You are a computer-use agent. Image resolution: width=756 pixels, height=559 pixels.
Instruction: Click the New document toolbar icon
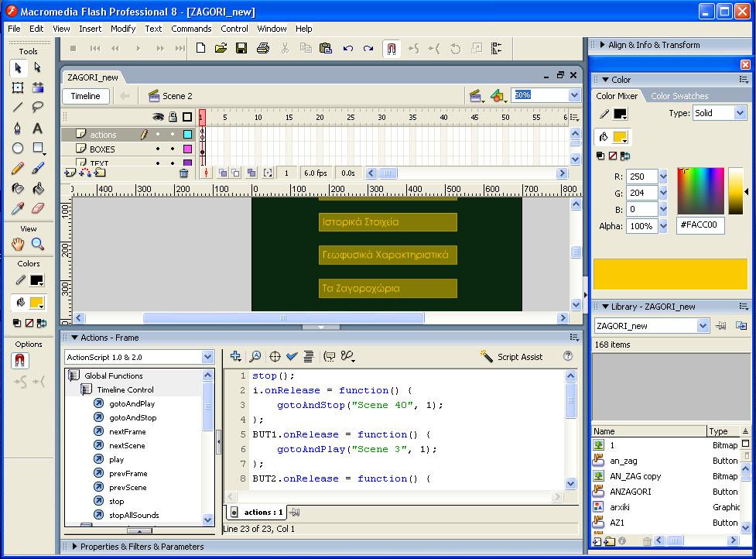click(200, 48)
